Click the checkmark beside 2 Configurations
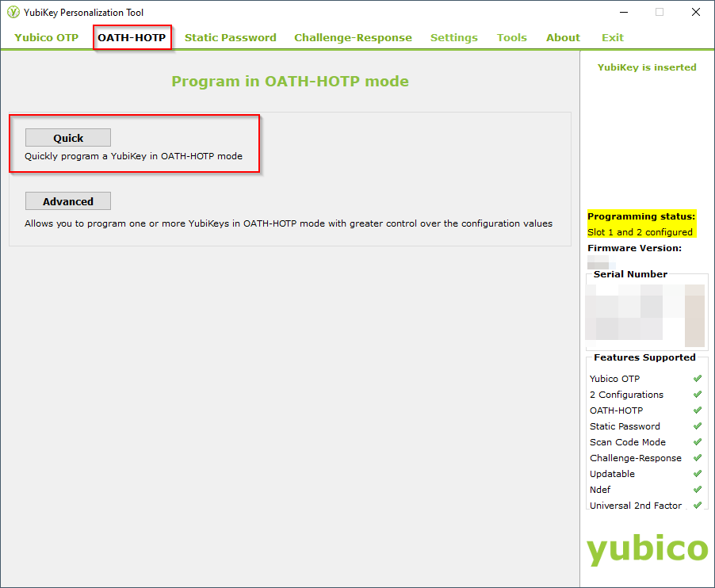This screenshot has height=588, width=715. coord(697,394)
